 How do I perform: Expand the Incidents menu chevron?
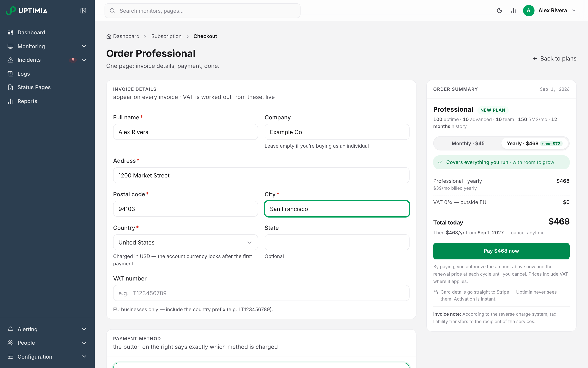(x=84, y=60)
